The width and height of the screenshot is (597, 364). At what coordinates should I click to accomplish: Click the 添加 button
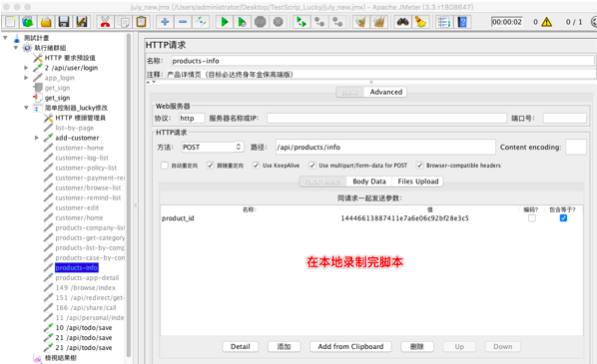(285, 346)
